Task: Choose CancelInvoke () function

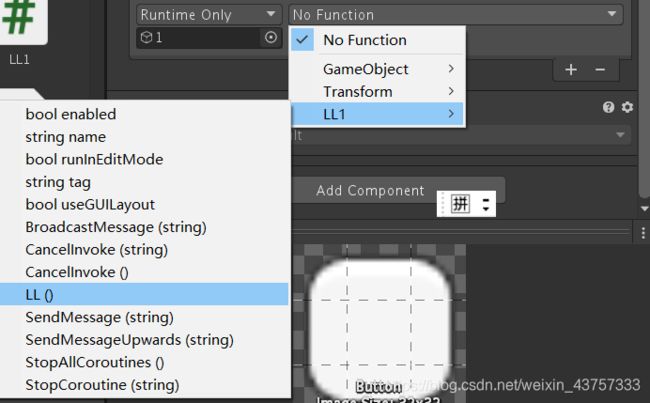Action: 144,272
